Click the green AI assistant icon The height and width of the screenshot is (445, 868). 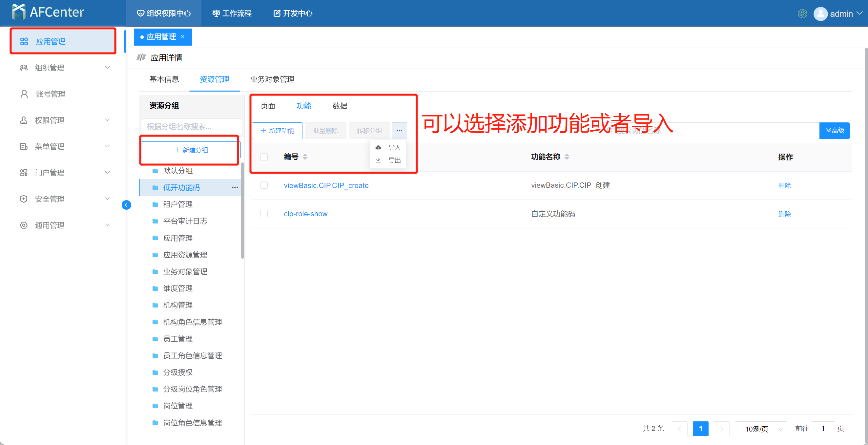802,13
